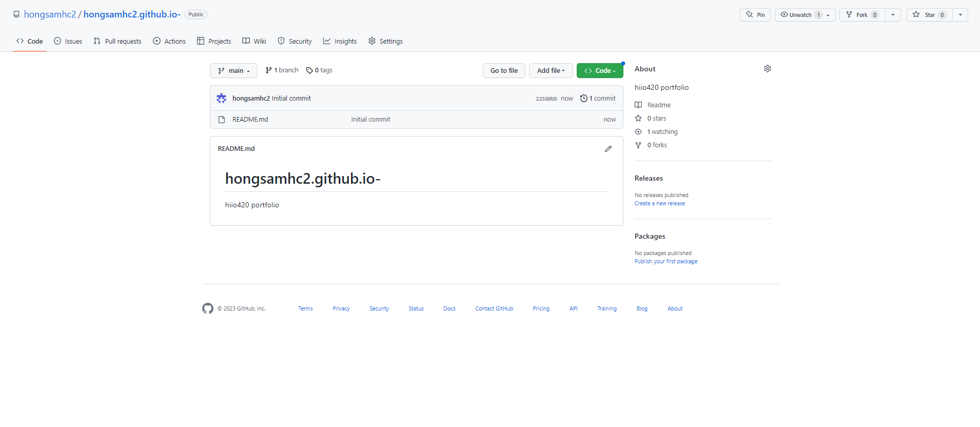
Task: Check the GitHub Status footer link
Action: click(x=416, y=308)
